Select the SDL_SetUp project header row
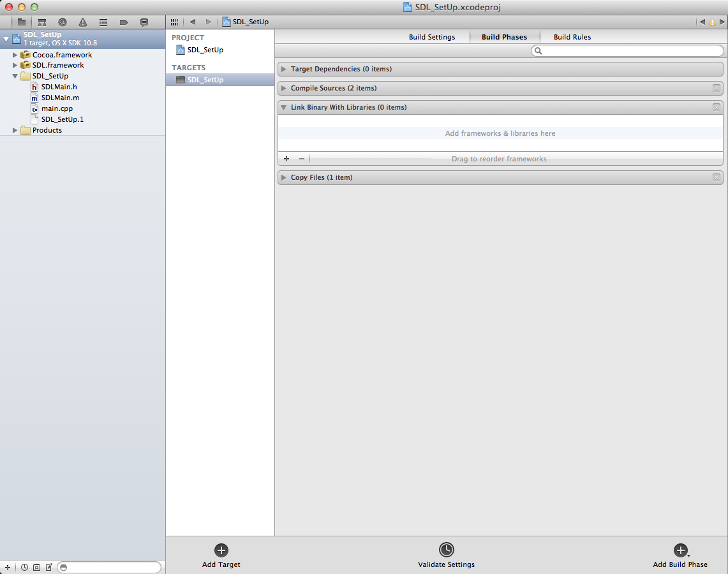 (83, 39)
